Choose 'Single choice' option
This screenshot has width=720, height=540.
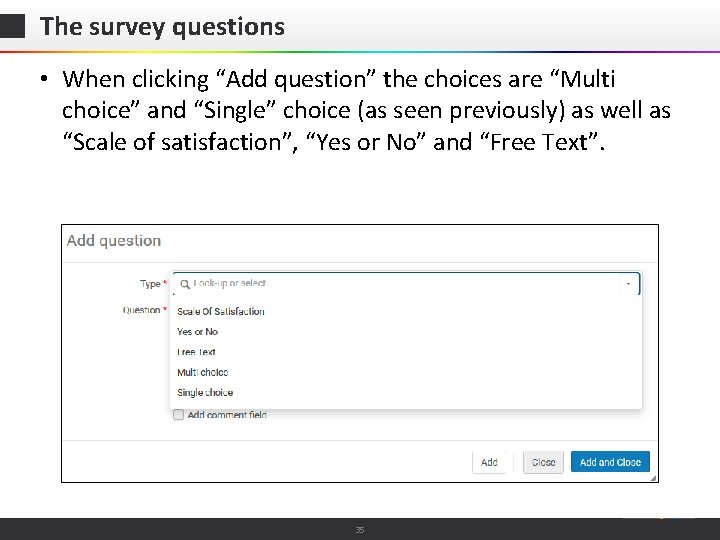point(205,393)
